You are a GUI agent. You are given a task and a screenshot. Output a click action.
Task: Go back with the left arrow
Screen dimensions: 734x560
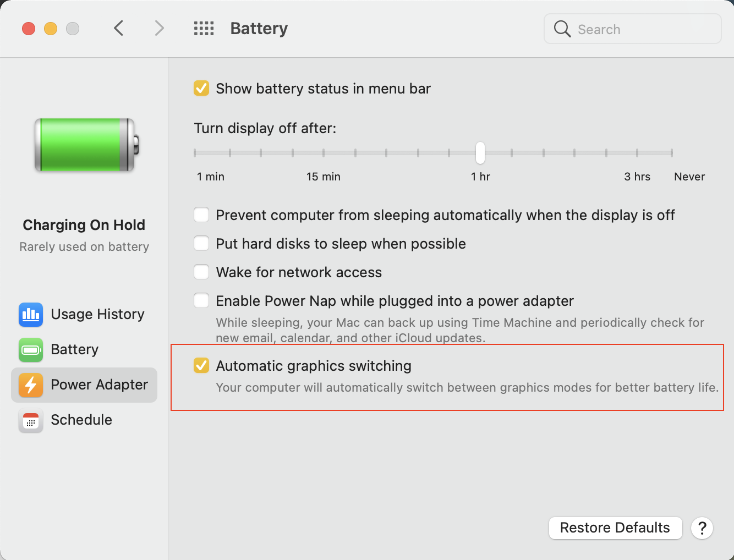coord(118,29)
